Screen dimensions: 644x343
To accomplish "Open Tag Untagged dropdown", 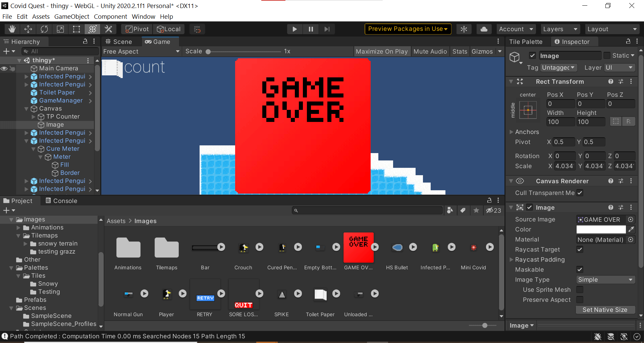I will coord(558,68).
